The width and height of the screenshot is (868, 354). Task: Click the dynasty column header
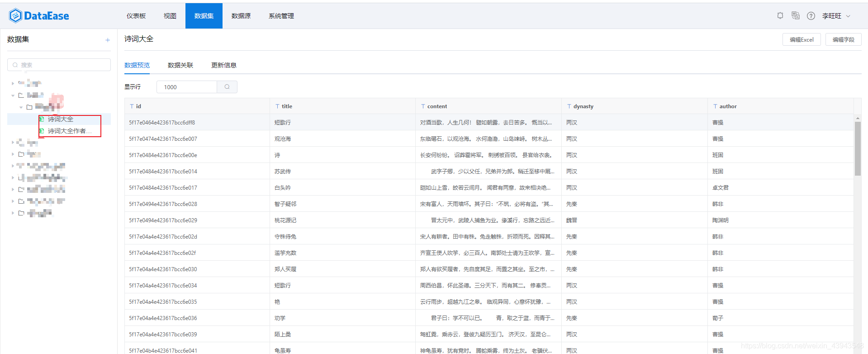point(635,106)
